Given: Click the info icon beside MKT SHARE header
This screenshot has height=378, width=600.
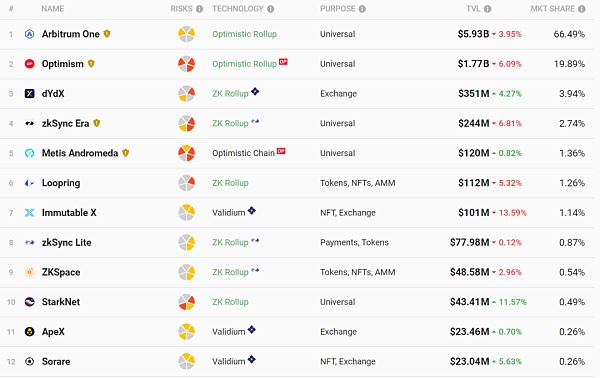Looking at the screenshot, I should click(582, 9).
